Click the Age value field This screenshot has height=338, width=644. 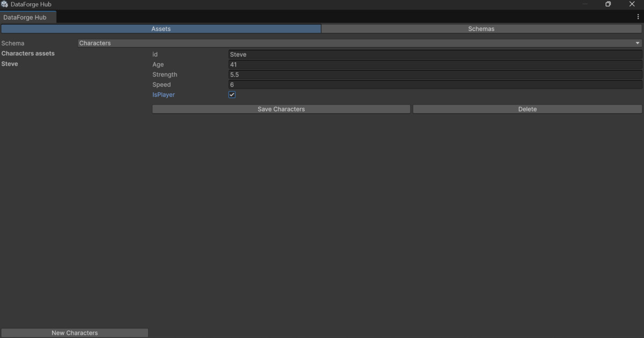click(376, 64)
